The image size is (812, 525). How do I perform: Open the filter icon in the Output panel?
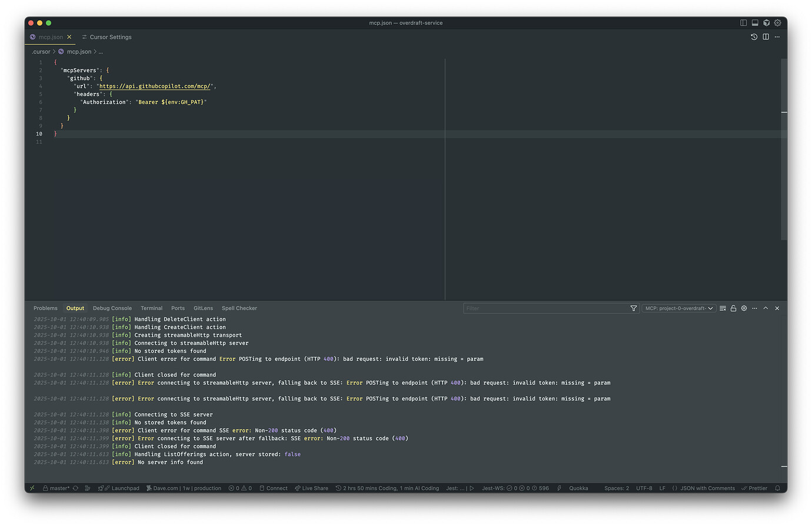[633, 308]
